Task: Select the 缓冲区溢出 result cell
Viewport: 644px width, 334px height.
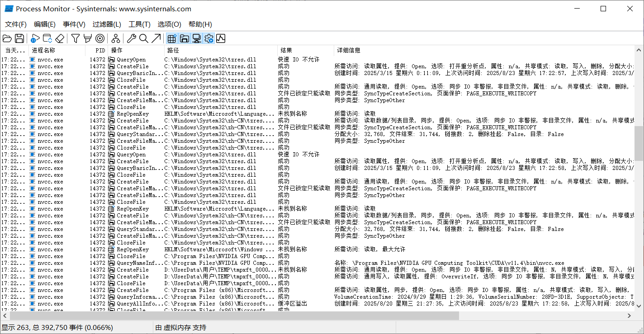Action: 292,304
